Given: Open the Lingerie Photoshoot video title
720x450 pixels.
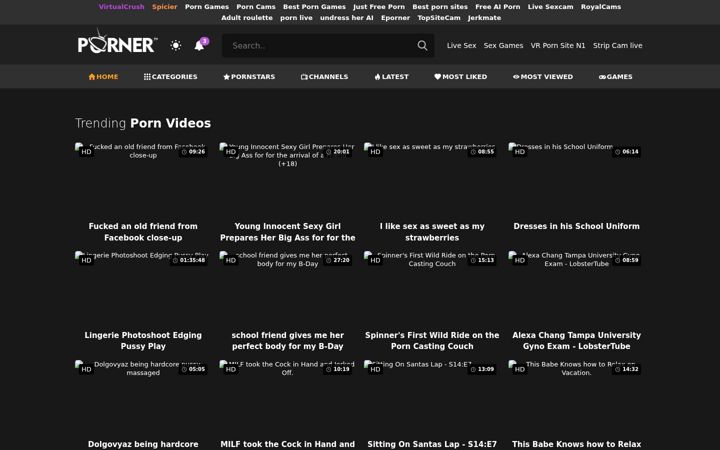Looking at the screenshot, I should (143, 341).
